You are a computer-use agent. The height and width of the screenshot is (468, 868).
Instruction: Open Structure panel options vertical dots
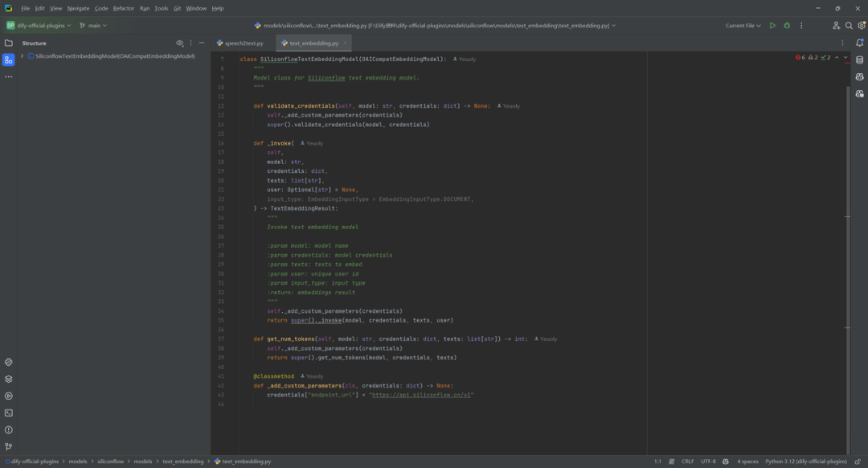click(191, 43)
